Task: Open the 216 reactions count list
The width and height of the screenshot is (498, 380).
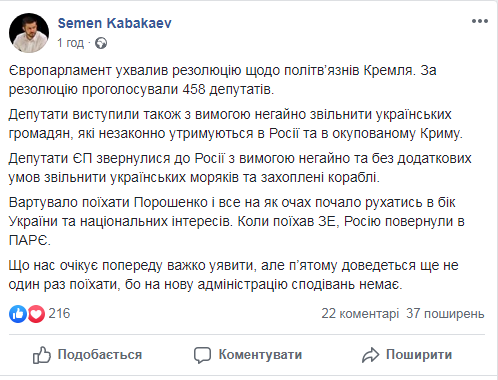Action: tap(59, 313)
